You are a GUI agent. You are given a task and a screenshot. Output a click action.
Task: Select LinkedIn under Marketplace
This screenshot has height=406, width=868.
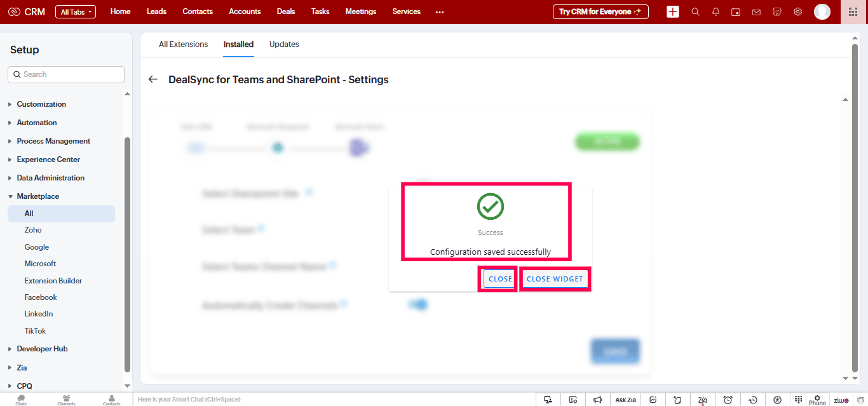(x=39, y=314)
